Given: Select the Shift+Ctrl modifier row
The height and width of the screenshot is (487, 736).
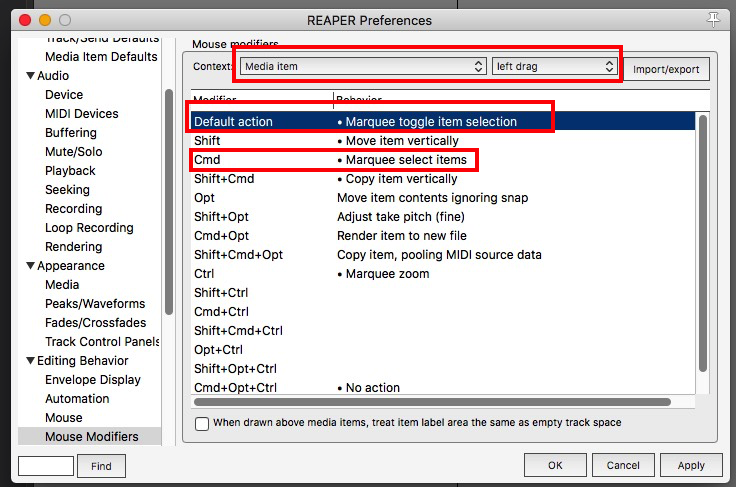Looking at the screenshot, I should (443, 293).
